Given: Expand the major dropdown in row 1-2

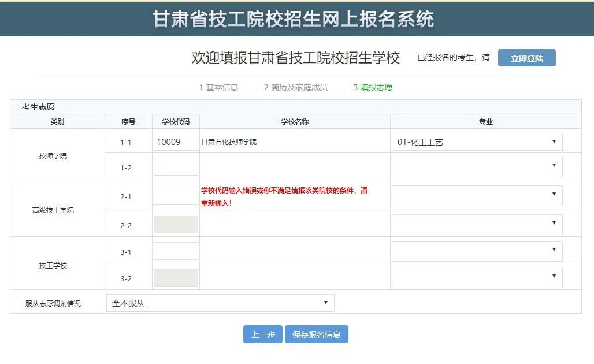Looking at the screenshot, I should [477, 167].
